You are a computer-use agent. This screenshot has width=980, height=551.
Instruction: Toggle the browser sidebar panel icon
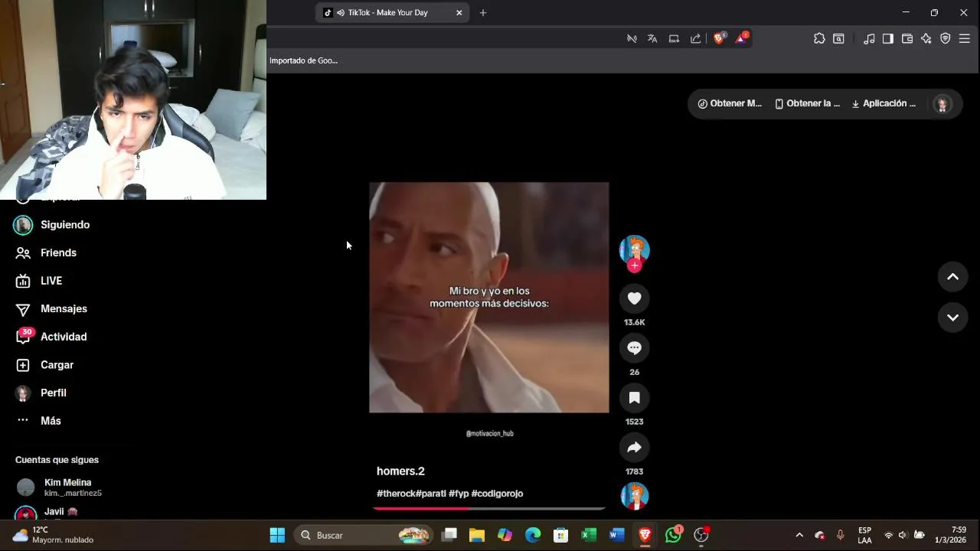888,39
